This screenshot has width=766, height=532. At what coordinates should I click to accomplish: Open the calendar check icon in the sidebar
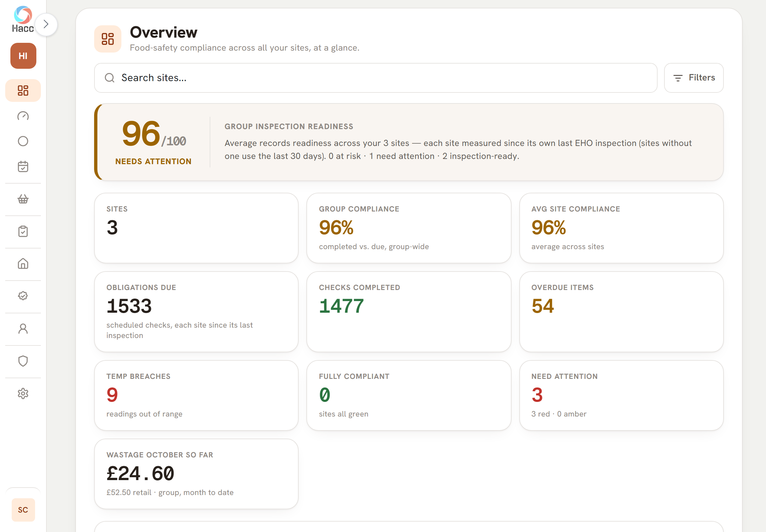(x=23, y=166)
